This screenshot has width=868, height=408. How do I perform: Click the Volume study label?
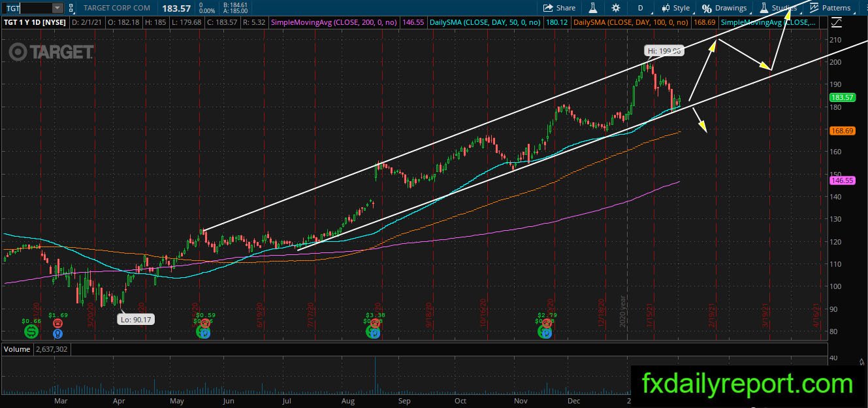17,349
